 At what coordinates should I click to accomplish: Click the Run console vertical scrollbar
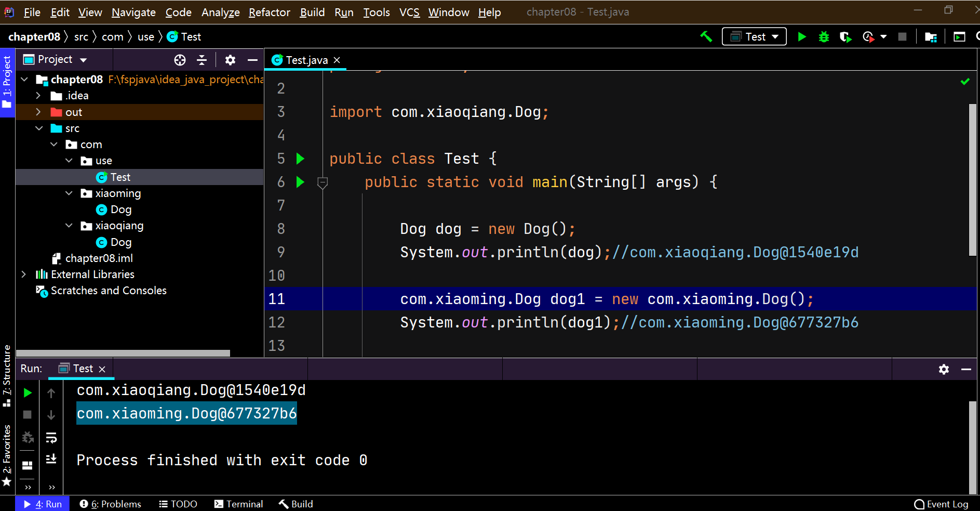tap(973, 447)
